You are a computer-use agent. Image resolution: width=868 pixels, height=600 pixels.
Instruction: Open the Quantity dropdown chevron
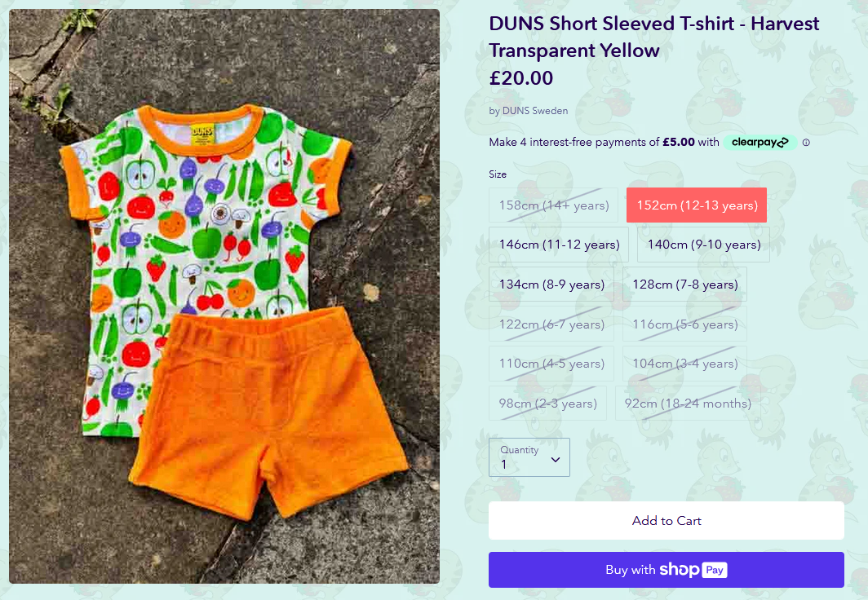click(x=556, y=460)
